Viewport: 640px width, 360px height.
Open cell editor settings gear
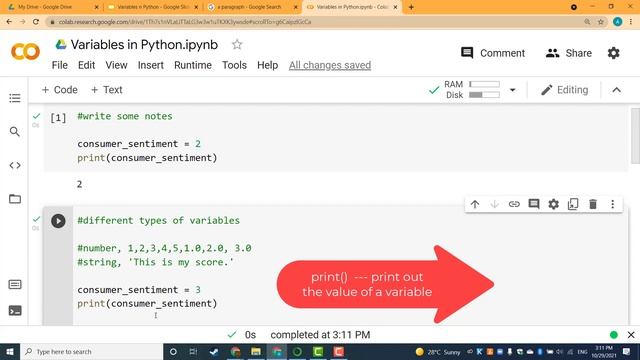click(553, 204)
